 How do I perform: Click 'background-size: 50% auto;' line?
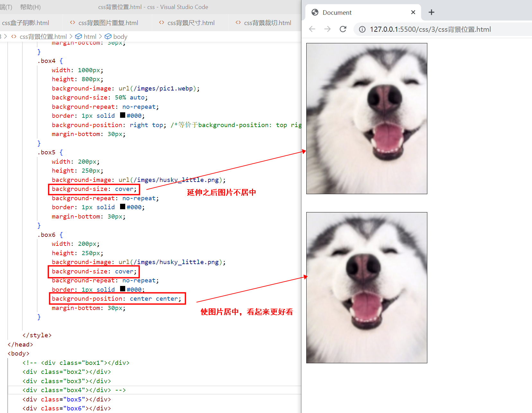coord(100,98)
